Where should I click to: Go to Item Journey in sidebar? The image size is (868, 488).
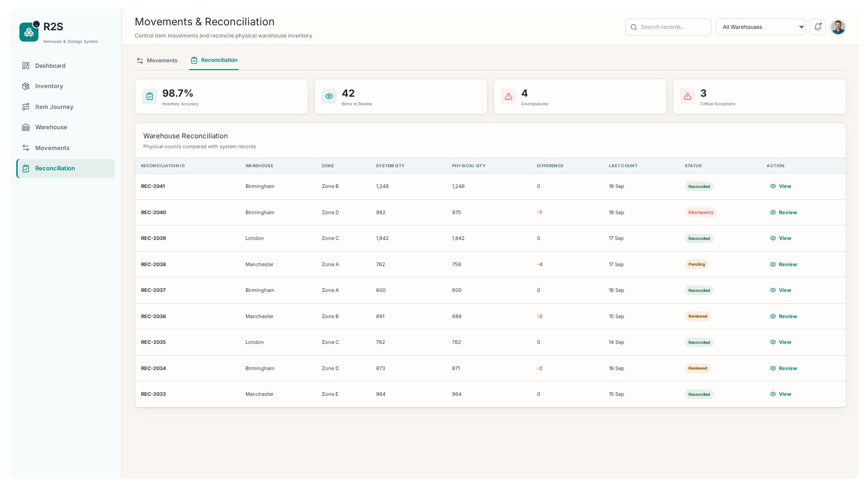65,107
